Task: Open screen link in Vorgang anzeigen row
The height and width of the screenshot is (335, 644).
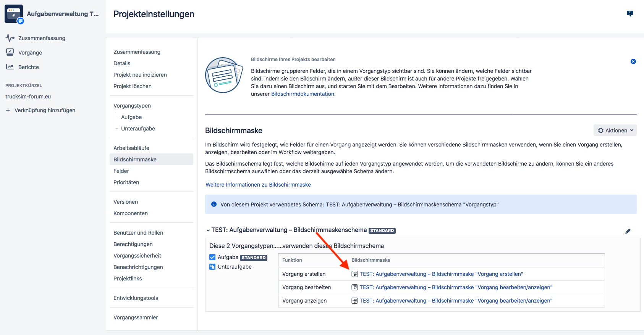Action: [x=456, y=301]
